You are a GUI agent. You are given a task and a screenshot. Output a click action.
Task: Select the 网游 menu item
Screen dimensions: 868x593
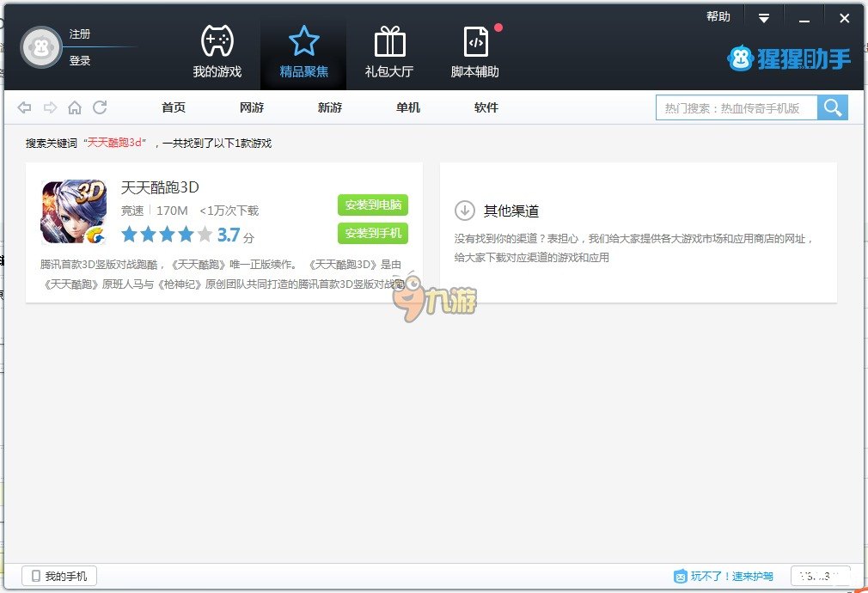point(251,107)
